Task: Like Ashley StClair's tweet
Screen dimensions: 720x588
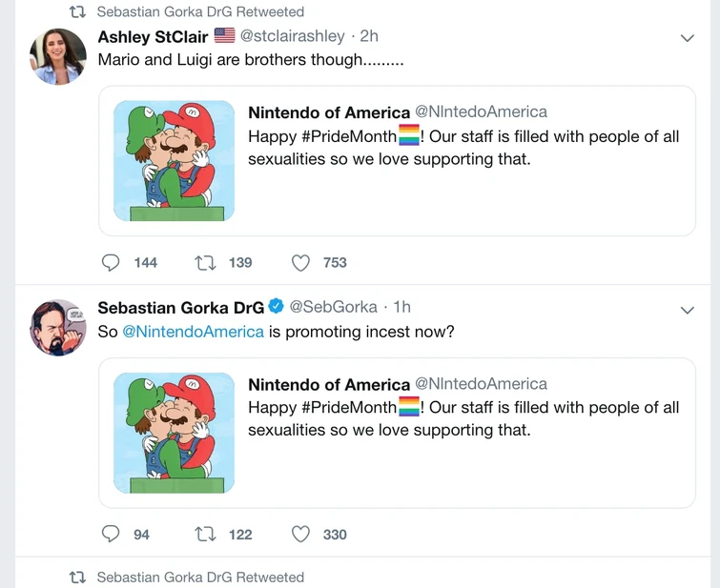Action: 300,262
